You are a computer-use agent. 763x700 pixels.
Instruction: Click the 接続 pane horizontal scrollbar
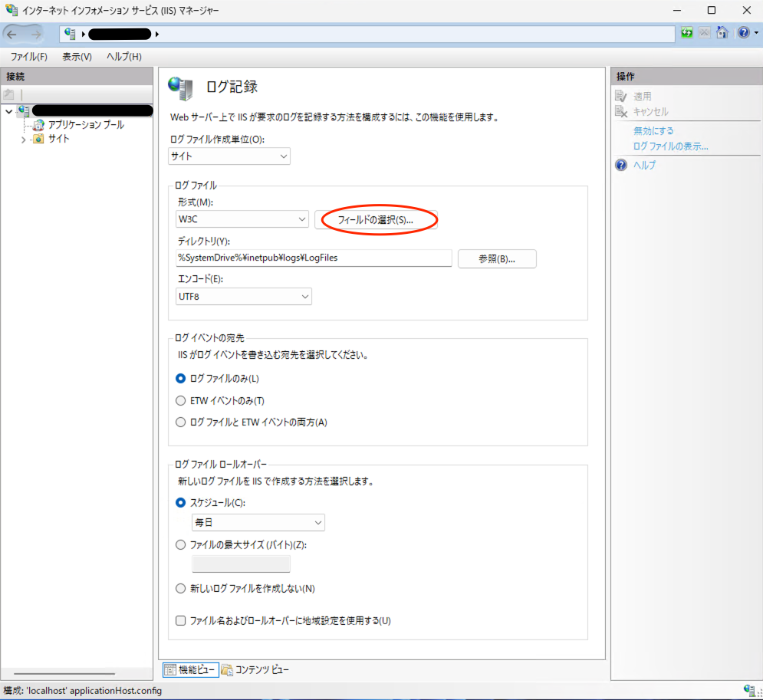coord(64,674)
